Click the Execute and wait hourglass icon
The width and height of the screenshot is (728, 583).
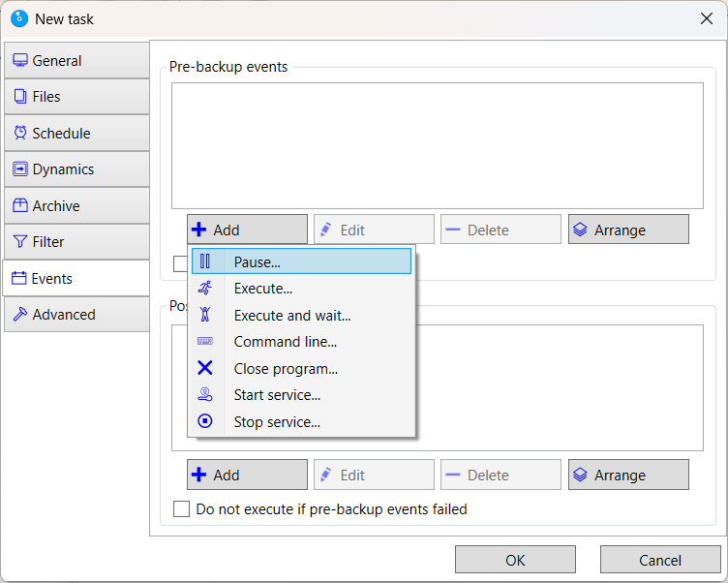[204, 315]
